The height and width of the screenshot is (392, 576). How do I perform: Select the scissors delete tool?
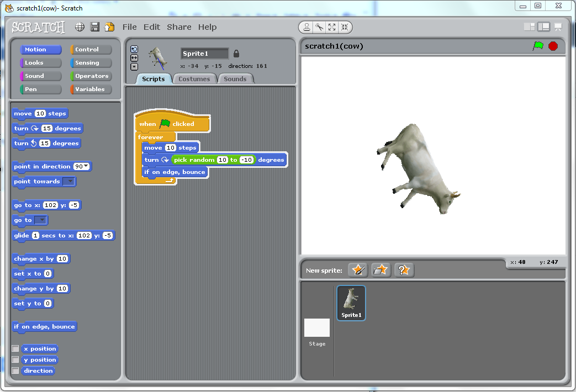click(319, 27)
